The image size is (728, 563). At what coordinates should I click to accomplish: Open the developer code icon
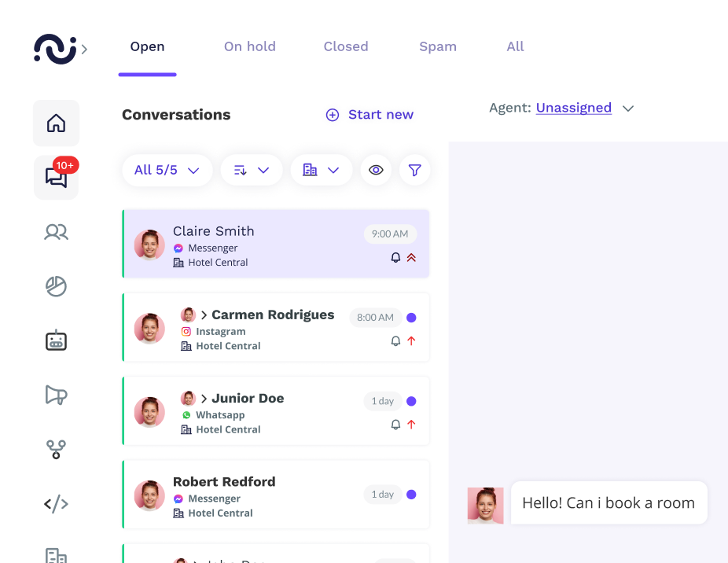(x=56, y=504)
